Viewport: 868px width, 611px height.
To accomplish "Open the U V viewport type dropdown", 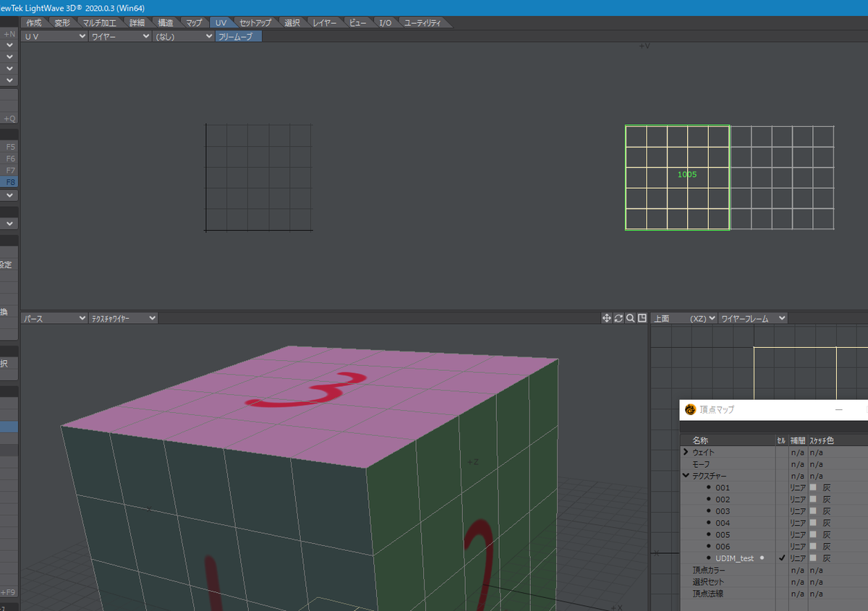I will pos(55,36).
